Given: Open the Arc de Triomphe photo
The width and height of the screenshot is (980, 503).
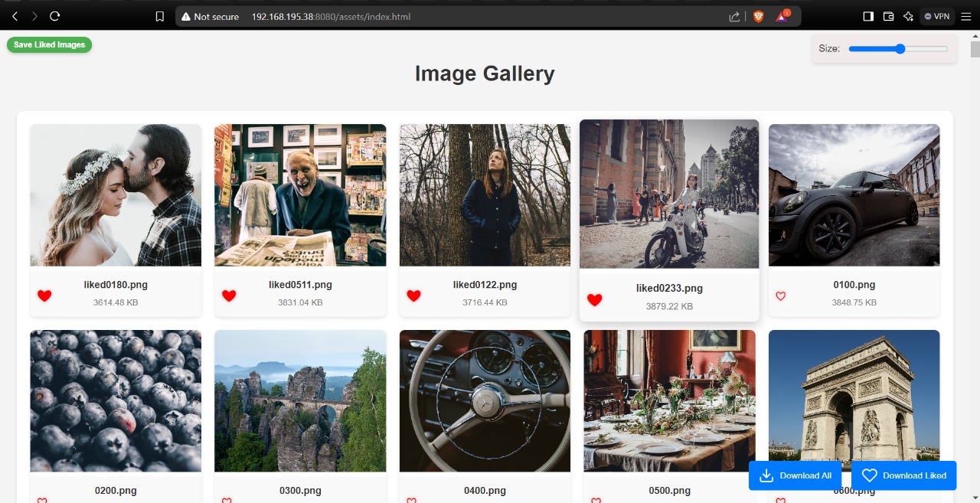Looking at the screenshot, I should [x=854, y=400].
